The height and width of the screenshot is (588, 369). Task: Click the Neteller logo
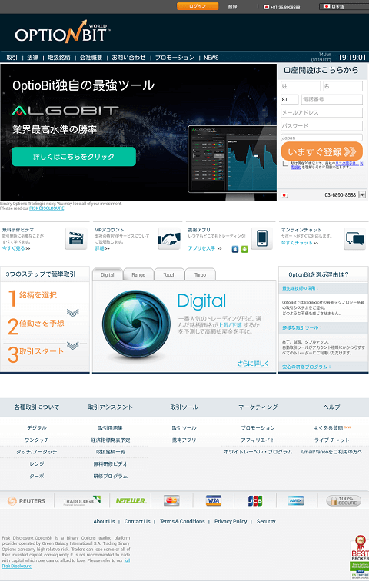(x=131, y=500)
